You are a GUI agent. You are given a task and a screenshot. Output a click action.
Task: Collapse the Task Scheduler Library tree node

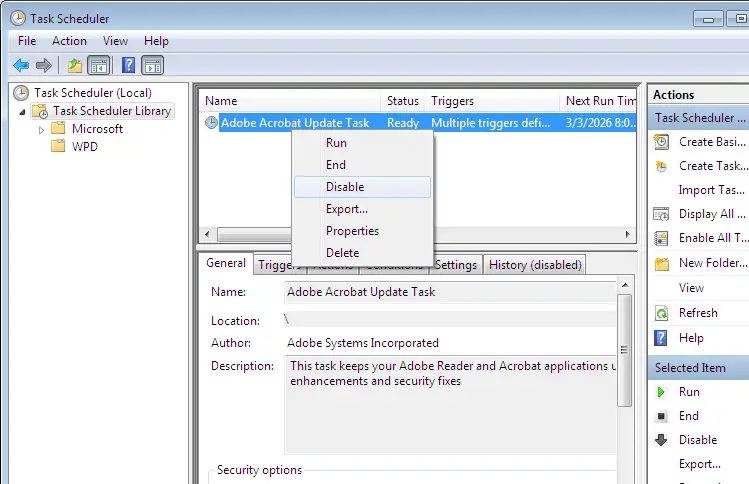point(22,112)
